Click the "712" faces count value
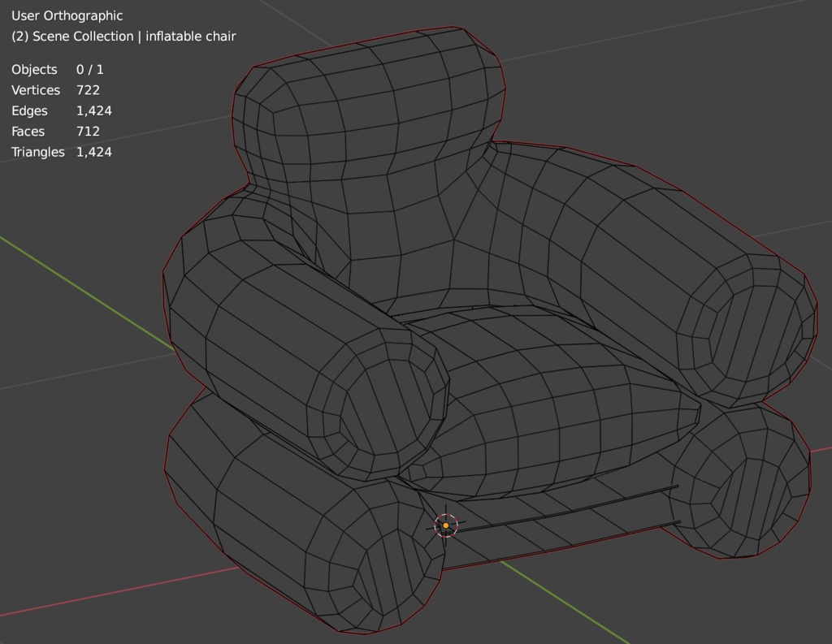The image size is (832, 644). (x=88, y=132)
